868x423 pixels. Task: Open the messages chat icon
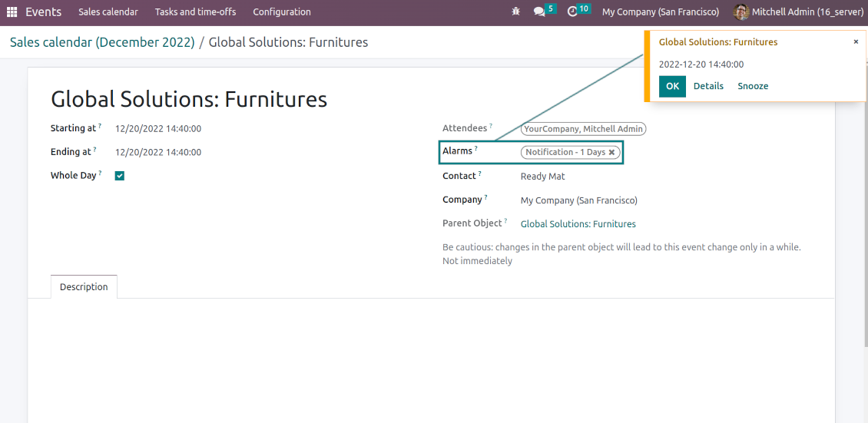coord(539,12)
